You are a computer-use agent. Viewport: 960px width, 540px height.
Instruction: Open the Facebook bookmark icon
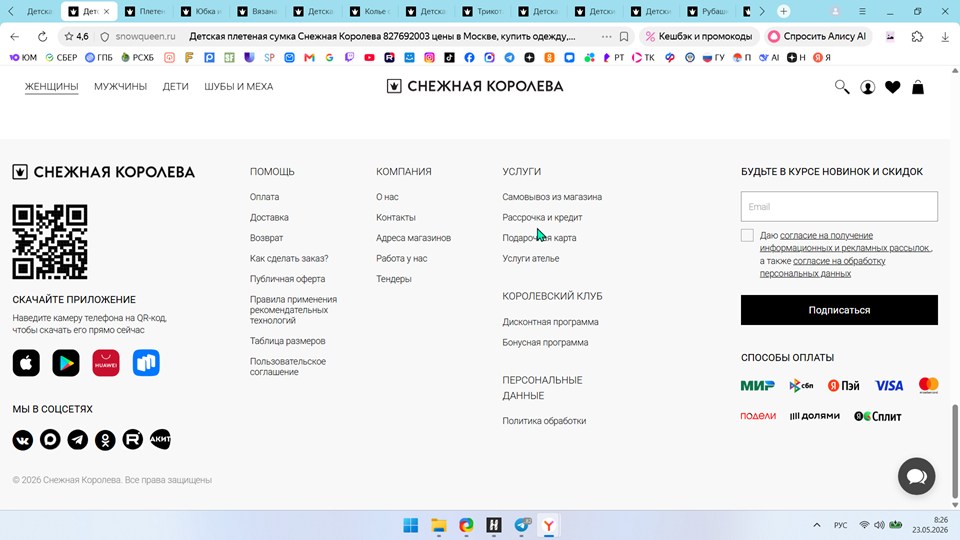[x=469, y=58]
